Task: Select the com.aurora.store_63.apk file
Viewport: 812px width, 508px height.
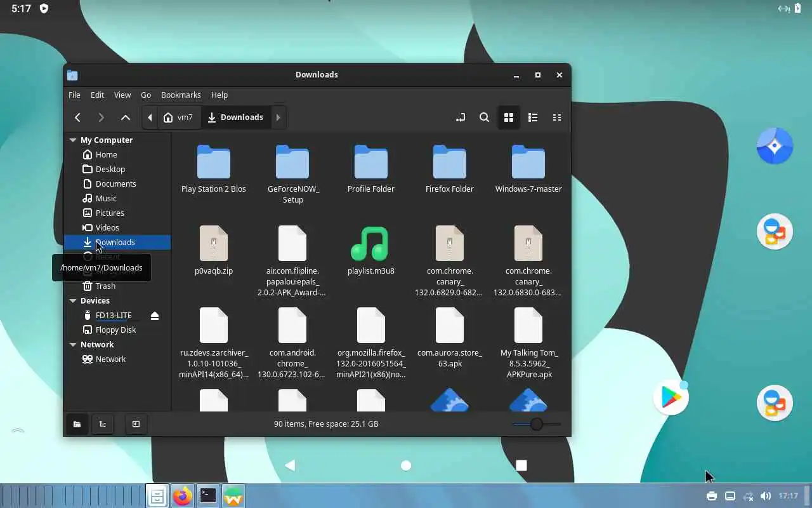Action: pos(450,338)
